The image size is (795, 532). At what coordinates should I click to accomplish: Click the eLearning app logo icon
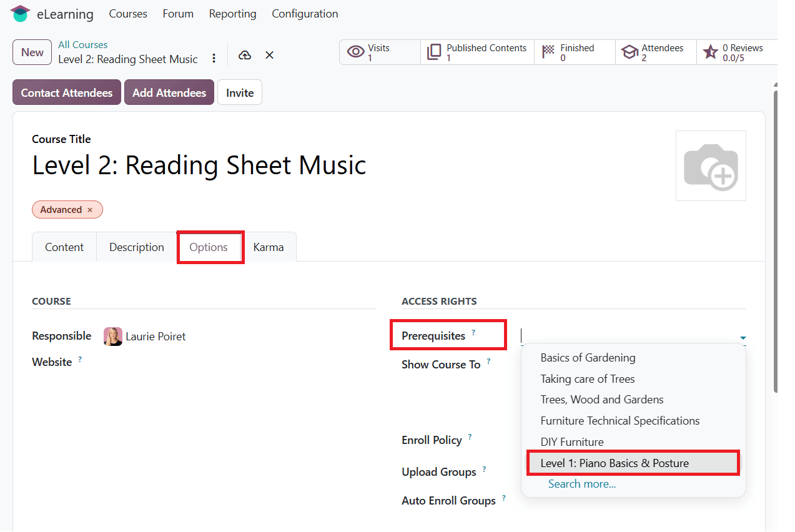coord(20,14)
